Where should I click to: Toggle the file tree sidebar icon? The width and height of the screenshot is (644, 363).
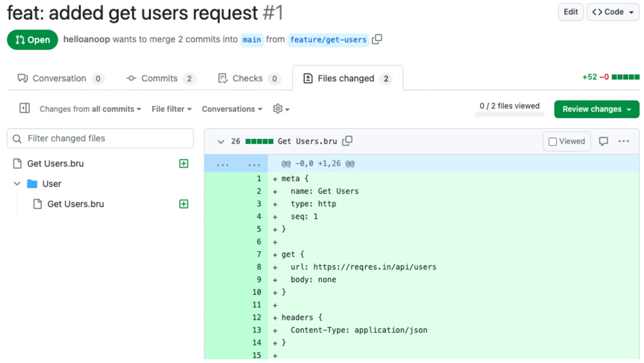point(25,108)
